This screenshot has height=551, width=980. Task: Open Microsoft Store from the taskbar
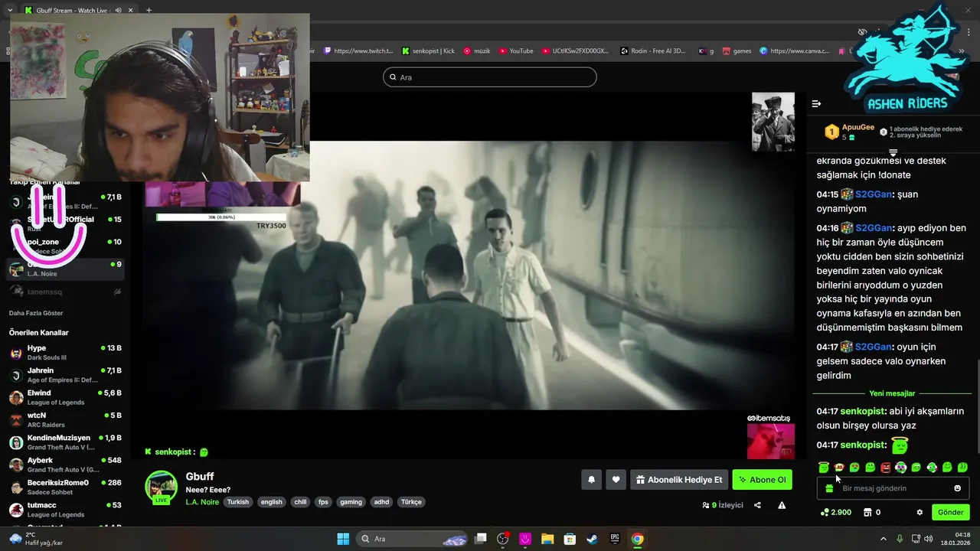coord(570,539)
